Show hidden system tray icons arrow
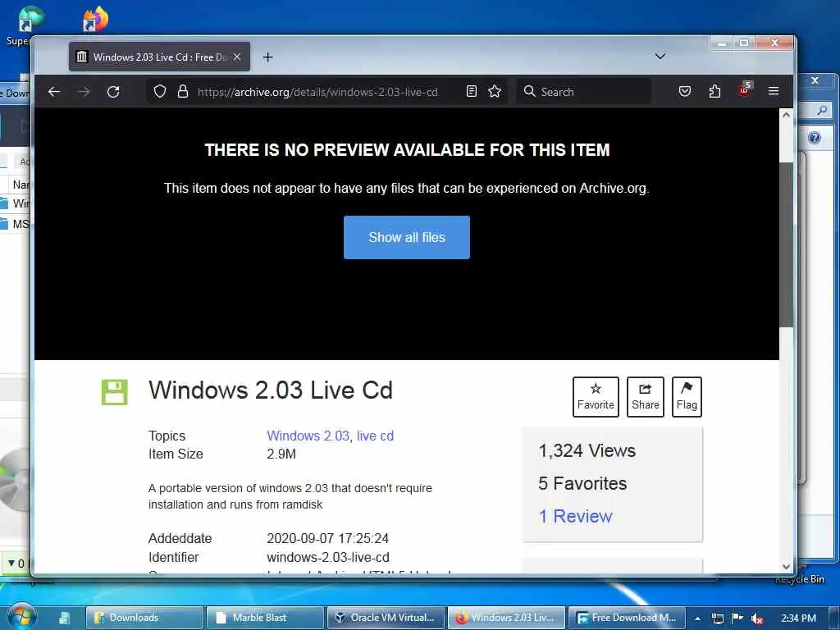The image size is (840, 630). [x=697, y=619]
